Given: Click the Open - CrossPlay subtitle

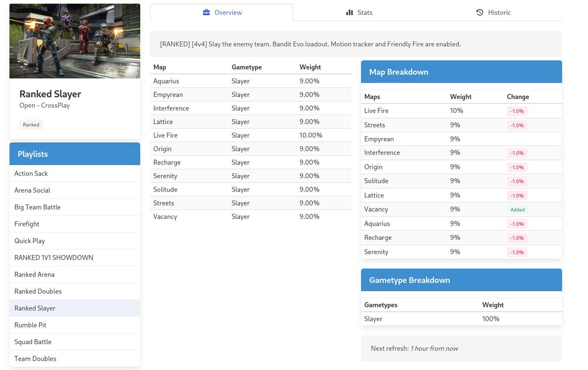Looking at the screenshot, I should [45, 105].
